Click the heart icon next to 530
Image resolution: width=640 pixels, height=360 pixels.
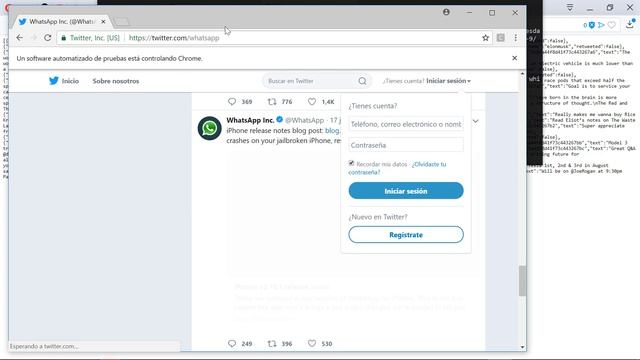point(312,344)
